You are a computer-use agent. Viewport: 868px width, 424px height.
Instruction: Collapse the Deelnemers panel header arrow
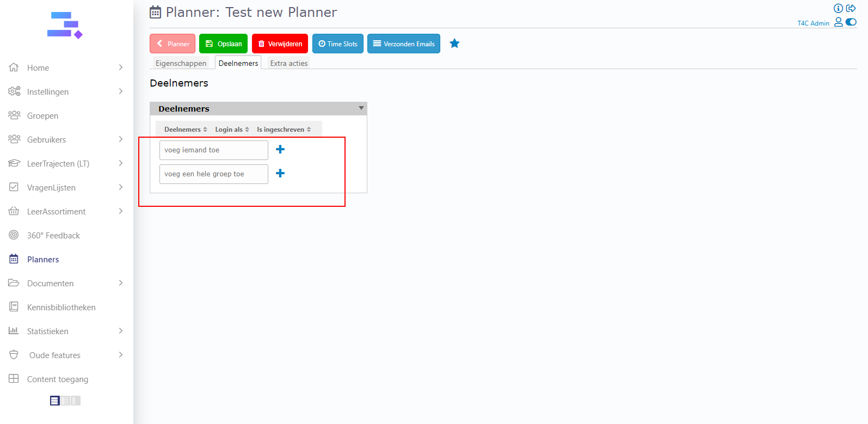pos(361,108)
